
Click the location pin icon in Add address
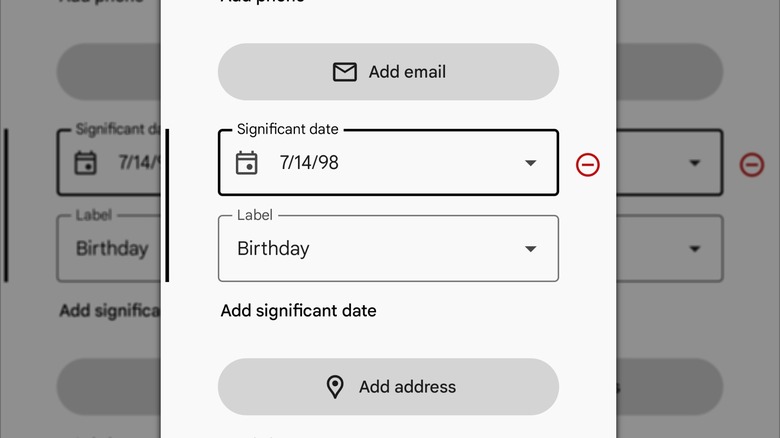(x=335, y=387)
